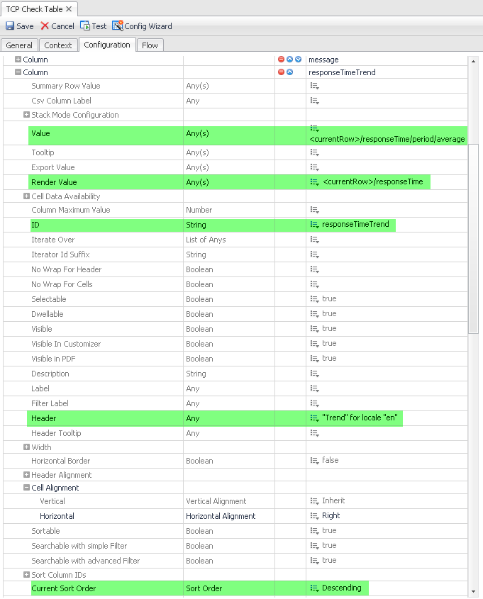The height and width of the screenshot is (599, 483).
Task: Open value editor icon for Sortable row
Action: 314,531
